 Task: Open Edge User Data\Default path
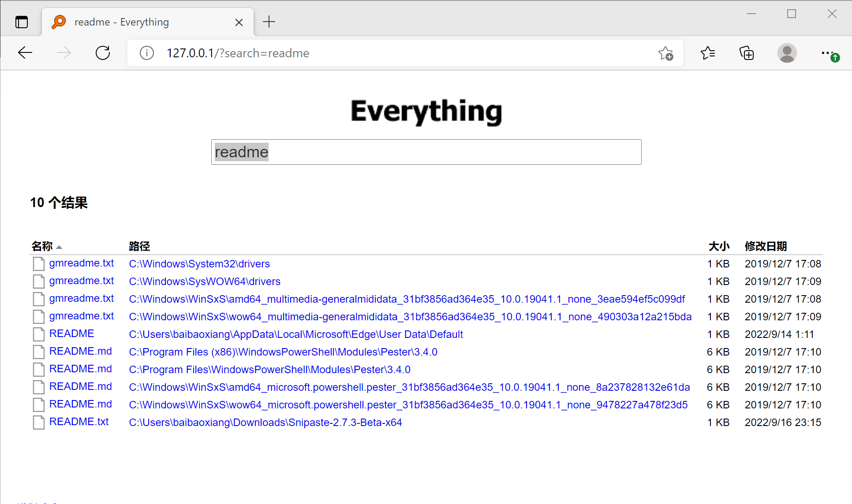click(296, 334)
